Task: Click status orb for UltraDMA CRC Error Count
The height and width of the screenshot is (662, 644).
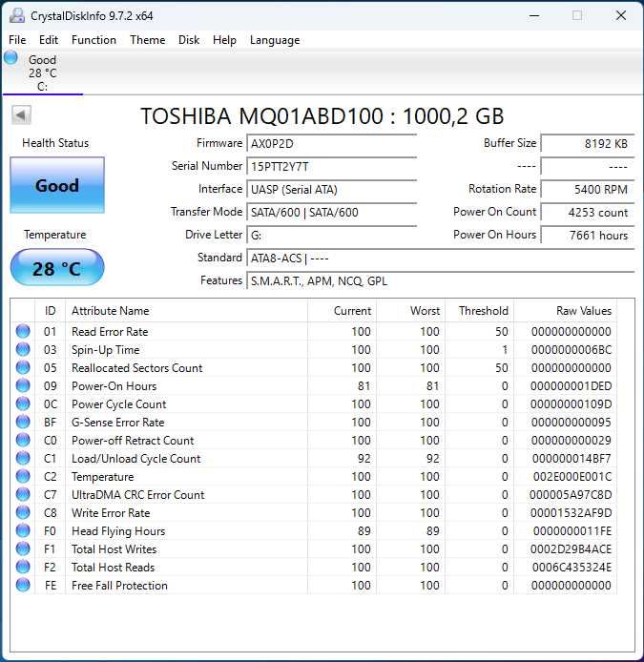Action: point(23,495)
